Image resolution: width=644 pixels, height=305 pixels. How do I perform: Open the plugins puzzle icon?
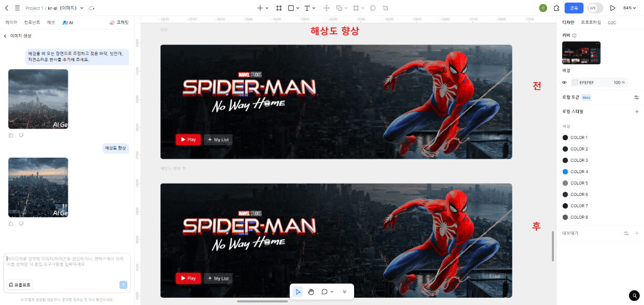[x=557, y=8]
